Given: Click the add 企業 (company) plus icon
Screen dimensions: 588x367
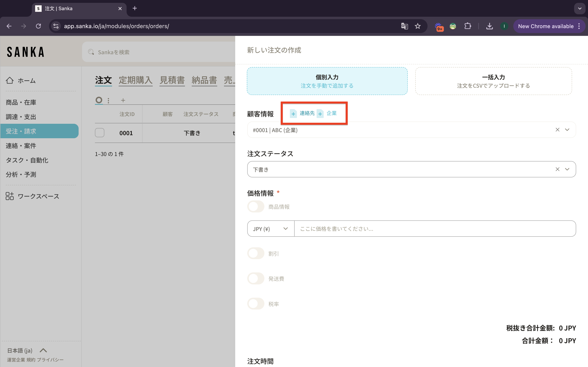Looking at the screenshot, I should coord(320,114).
